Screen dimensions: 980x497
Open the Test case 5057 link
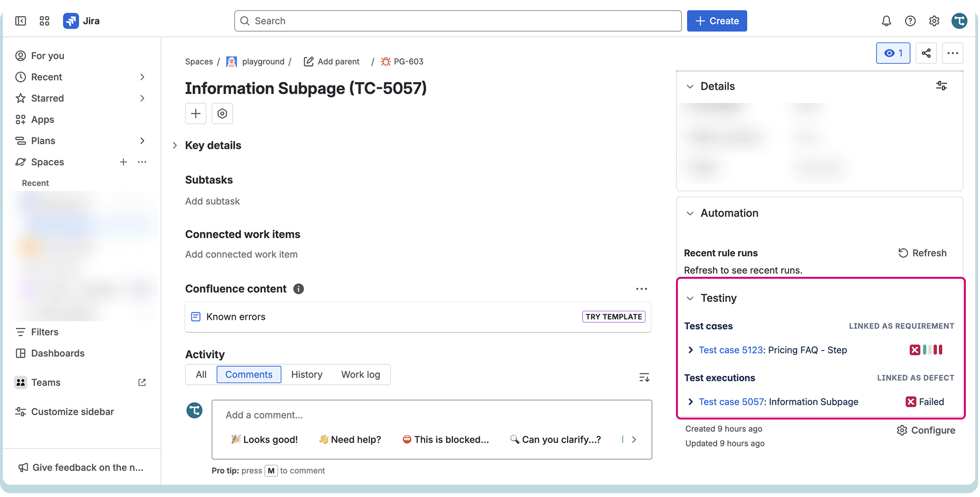pyautogui.click(x=731, y=402)
